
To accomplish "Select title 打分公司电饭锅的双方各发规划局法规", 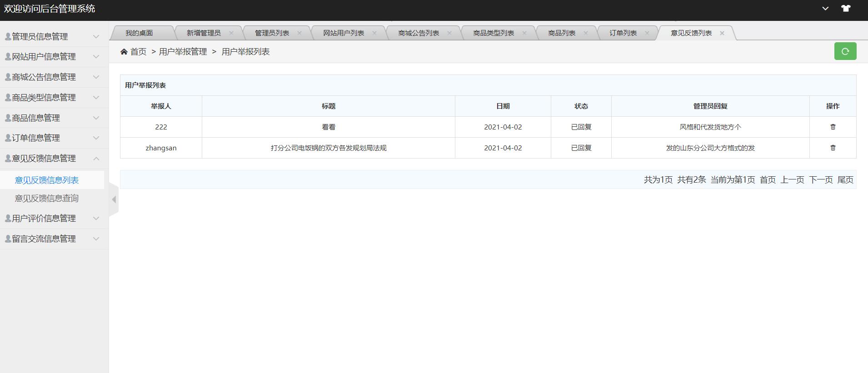I will click(329, 148).
